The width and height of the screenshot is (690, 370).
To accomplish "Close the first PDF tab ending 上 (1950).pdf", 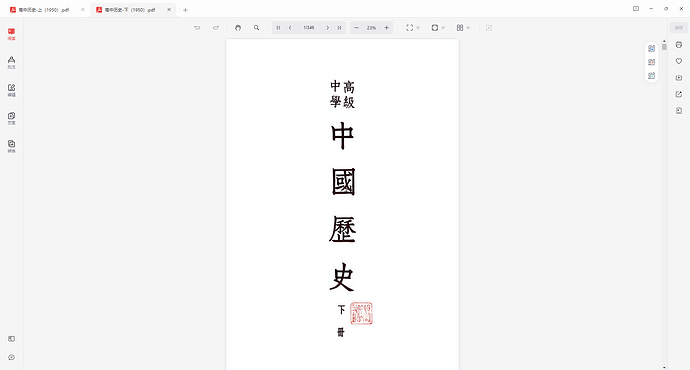I will tap(83, 10).
